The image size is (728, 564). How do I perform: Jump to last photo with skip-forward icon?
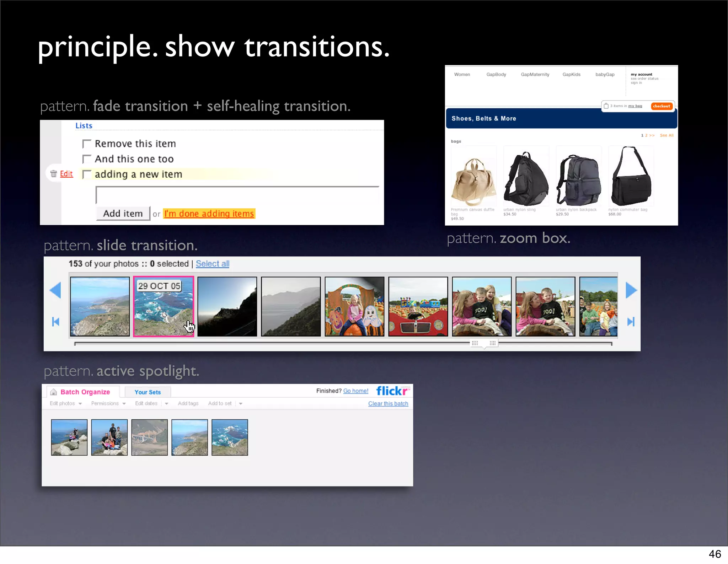[631, 322]
